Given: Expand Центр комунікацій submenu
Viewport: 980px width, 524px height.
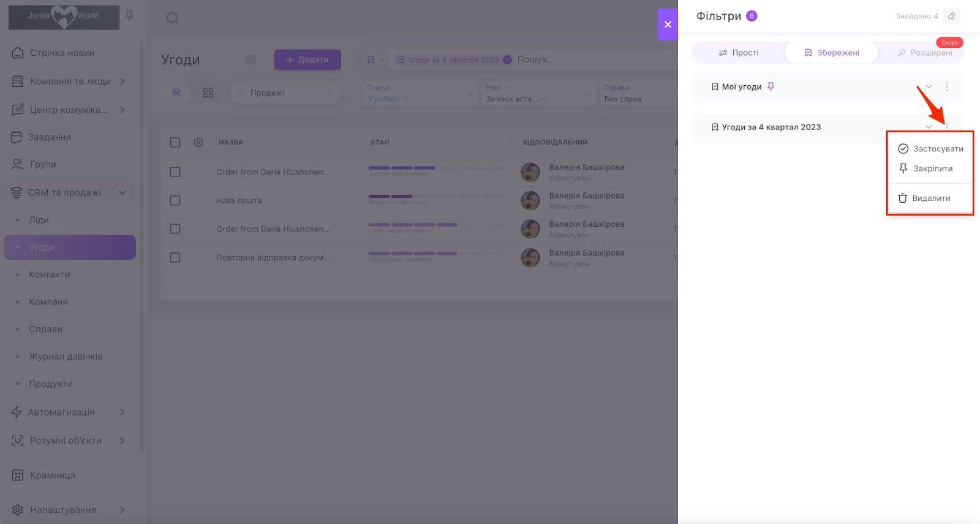Looking at the screenshot, I should [123, 110].
